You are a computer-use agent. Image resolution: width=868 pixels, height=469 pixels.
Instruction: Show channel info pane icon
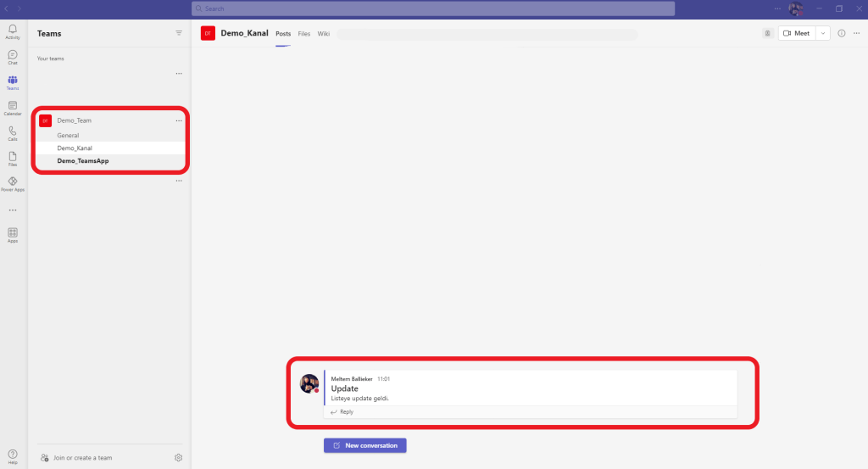tap(842, 33)
